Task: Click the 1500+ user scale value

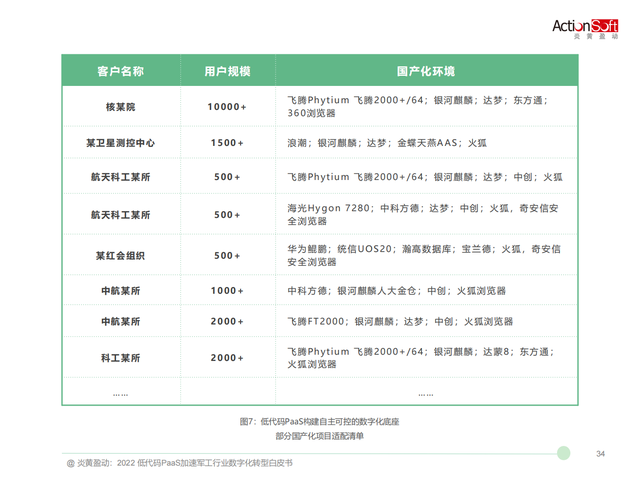Action: pos(227,143)
